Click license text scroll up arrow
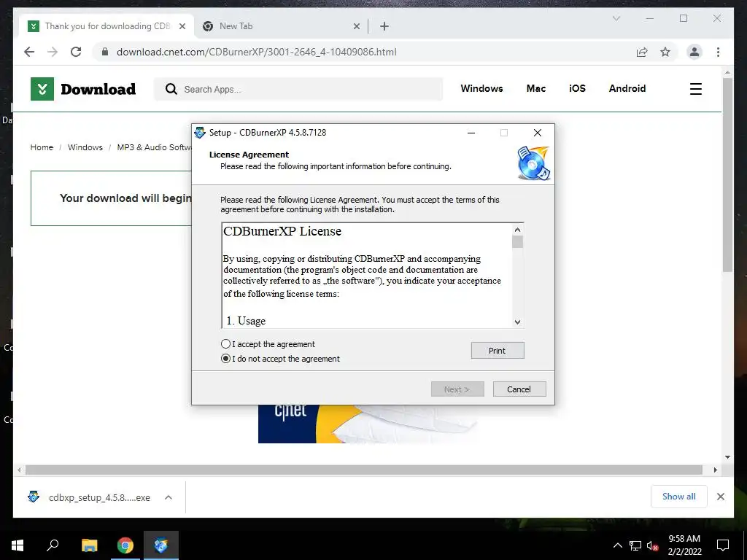Screen dimensions: 747x560 (517, 230)
